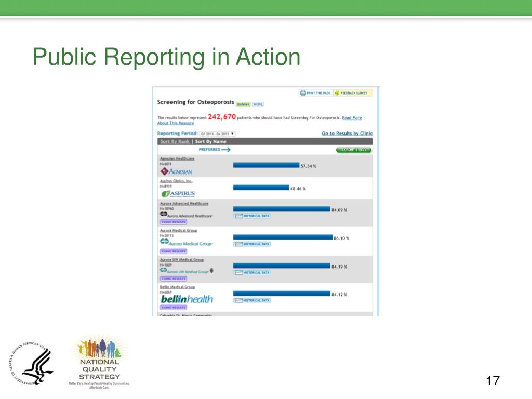Click the WCHQ badge next to title
The width and height of the screenshot is (532, 399).
[258, 104]
